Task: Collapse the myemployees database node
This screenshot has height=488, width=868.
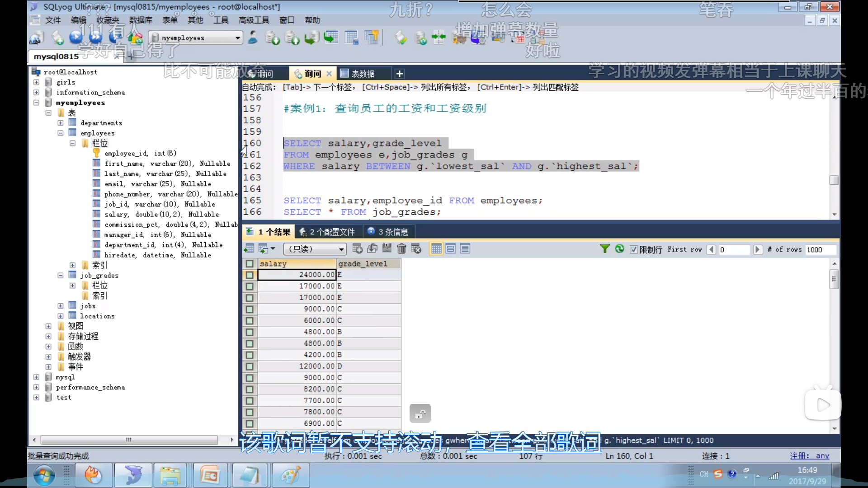Action: pos(36,103)
